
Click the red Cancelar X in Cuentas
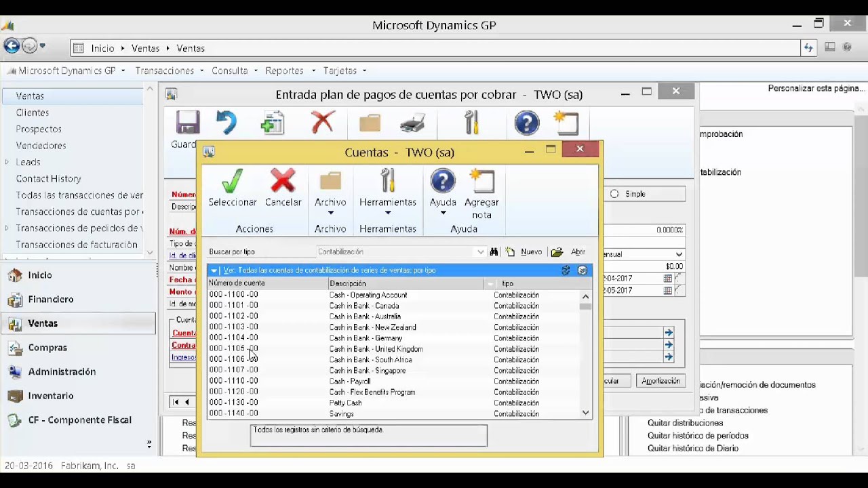(283, 181)
